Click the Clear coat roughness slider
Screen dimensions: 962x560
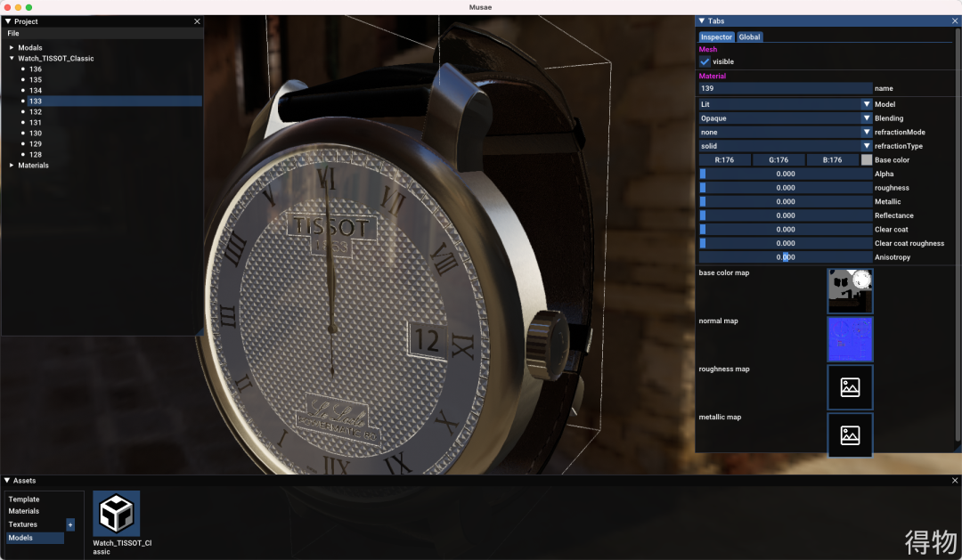coord(786,244)
